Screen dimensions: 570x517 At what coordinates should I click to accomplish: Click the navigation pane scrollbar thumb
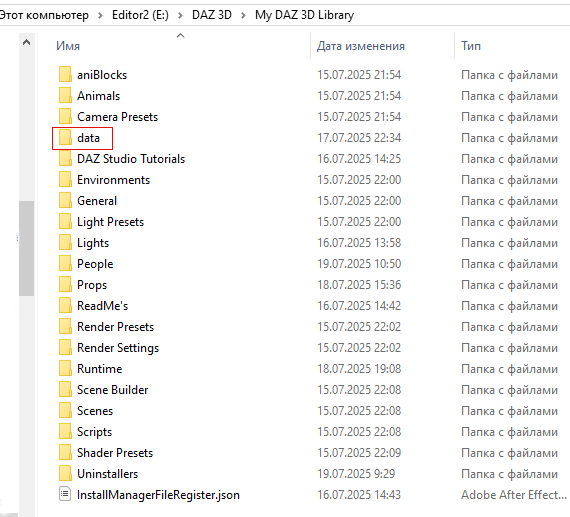click(x=27, y=248)
